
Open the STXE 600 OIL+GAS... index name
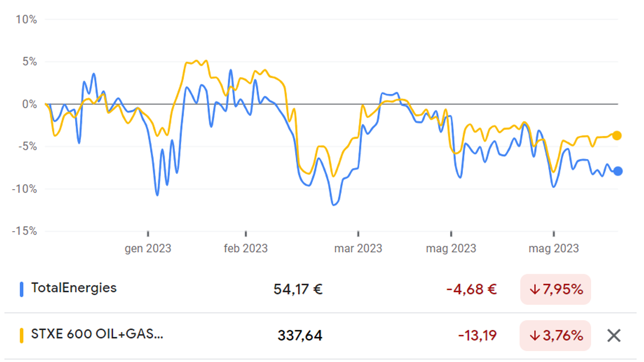click(97, 334)
